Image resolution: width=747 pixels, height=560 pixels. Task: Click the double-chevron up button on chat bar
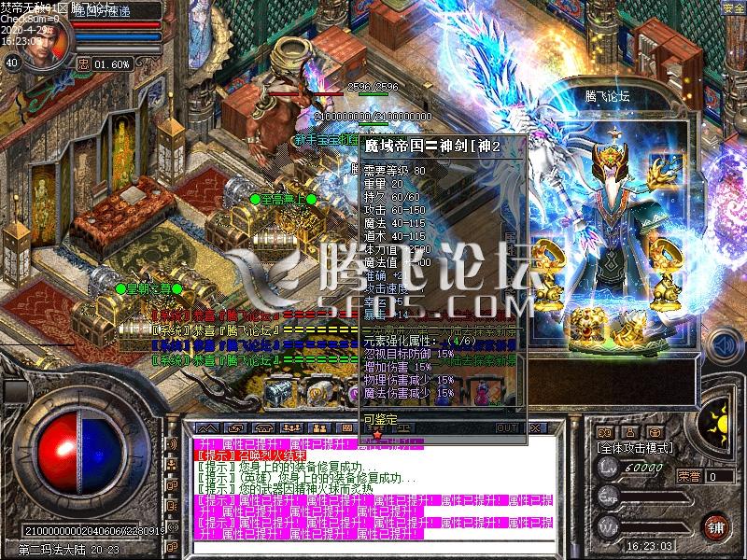coord(208,428)
